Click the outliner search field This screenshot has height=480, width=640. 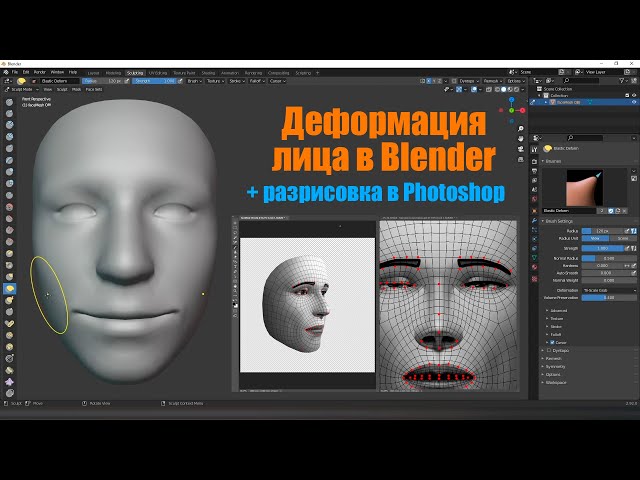[582, 81]
